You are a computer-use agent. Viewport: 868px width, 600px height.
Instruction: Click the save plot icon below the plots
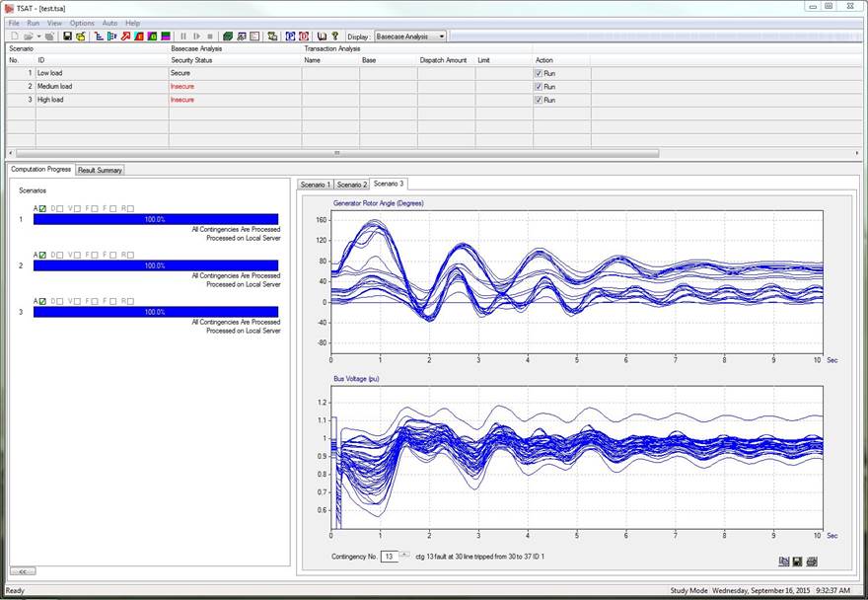[x=798, y=562]
